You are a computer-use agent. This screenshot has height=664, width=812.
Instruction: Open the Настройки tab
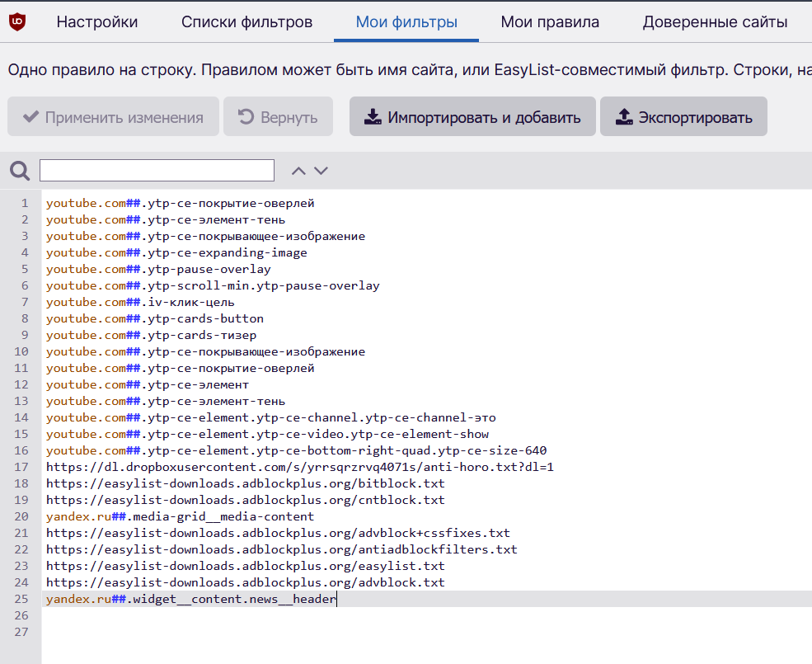[x=96, y=21]
